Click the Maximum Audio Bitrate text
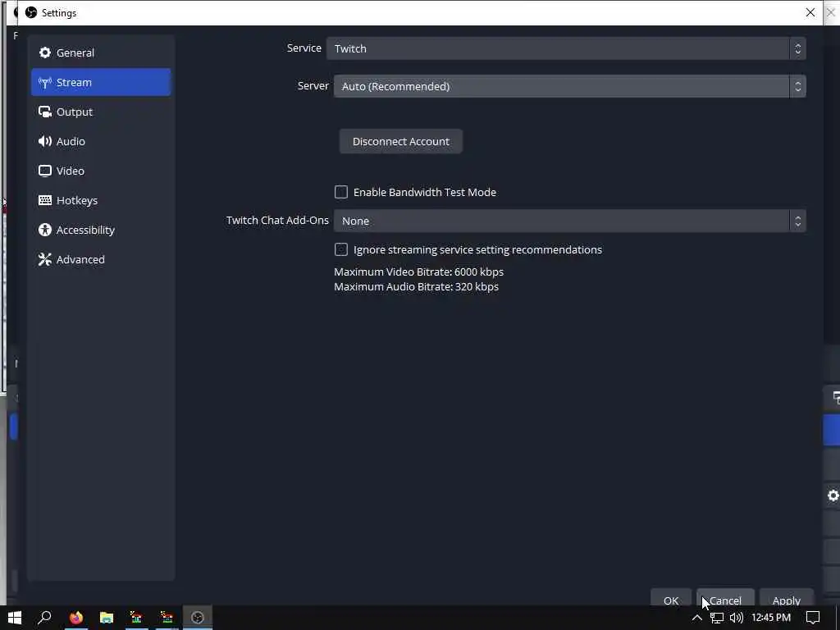Image resolution: width=840 pixels, height=630 pixels. coord(416,286)
